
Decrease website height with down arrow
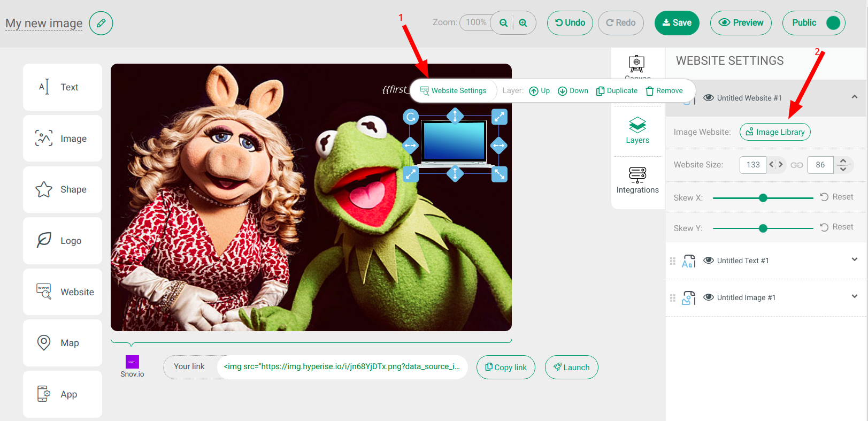(x=843, y=169)
